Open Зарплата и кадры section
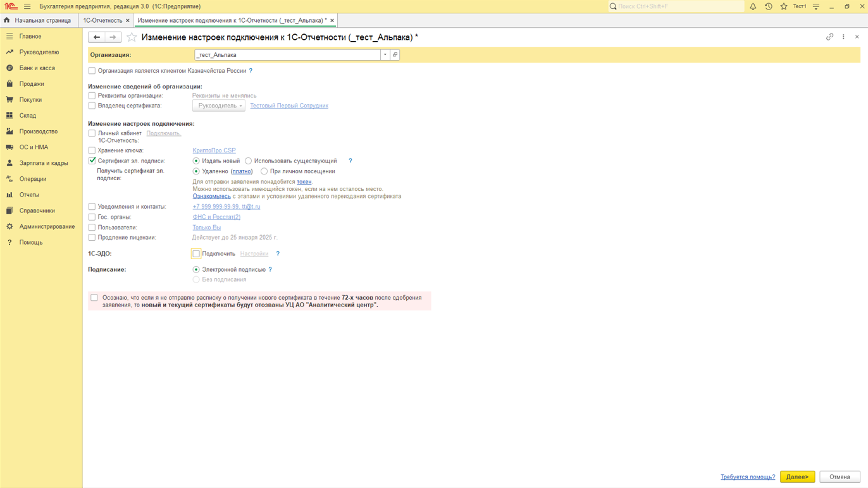868x488 pixels. pos(41,163)
